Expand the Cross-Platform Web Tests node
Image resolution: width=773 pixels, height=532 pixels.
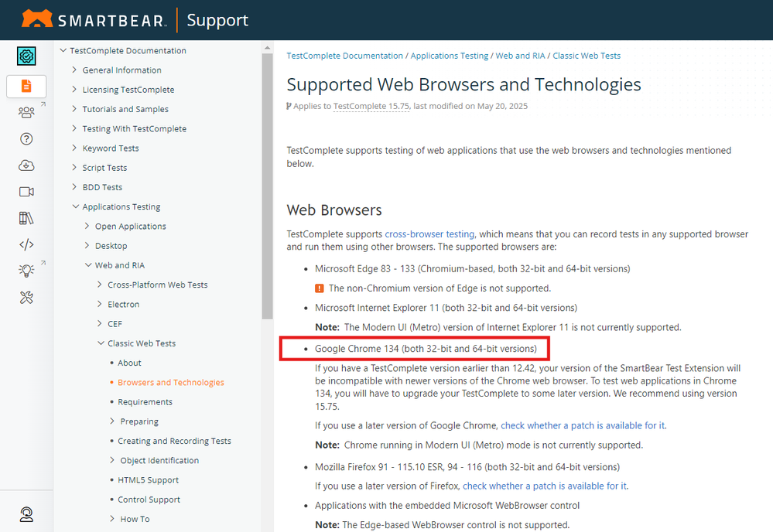pos(100,285)
